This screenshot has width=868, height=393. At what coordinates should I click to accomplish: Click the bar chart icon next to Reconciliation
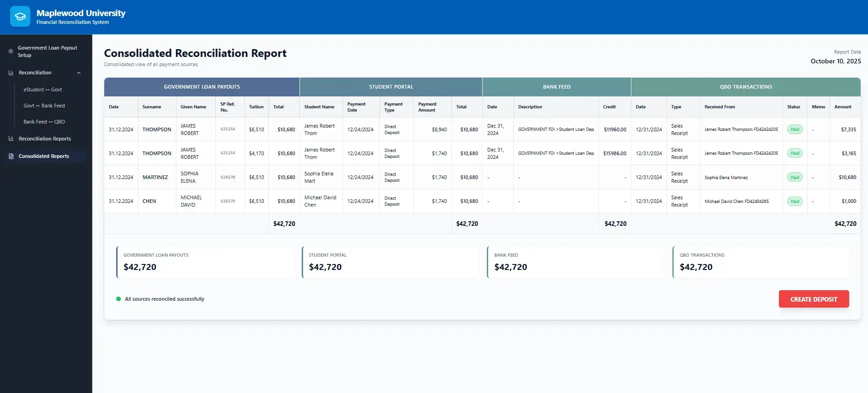(11, 73)
